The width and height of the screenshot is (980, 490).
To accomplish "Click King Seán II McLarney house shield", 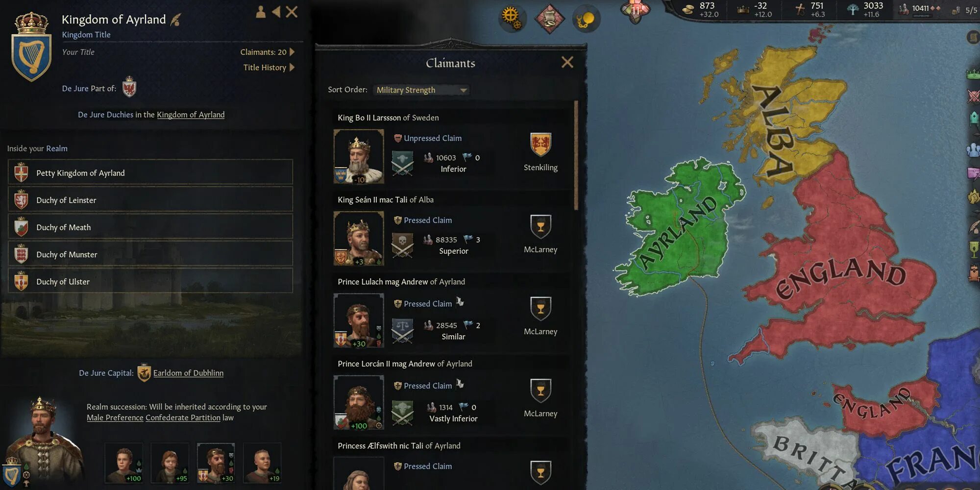I will click(x=540, y=226).
